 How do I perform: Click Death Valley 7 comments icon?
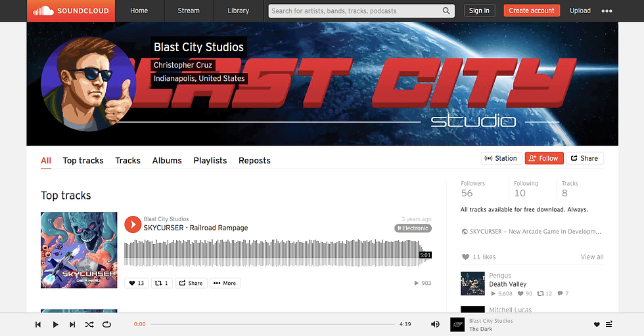[x=560, y=294]
